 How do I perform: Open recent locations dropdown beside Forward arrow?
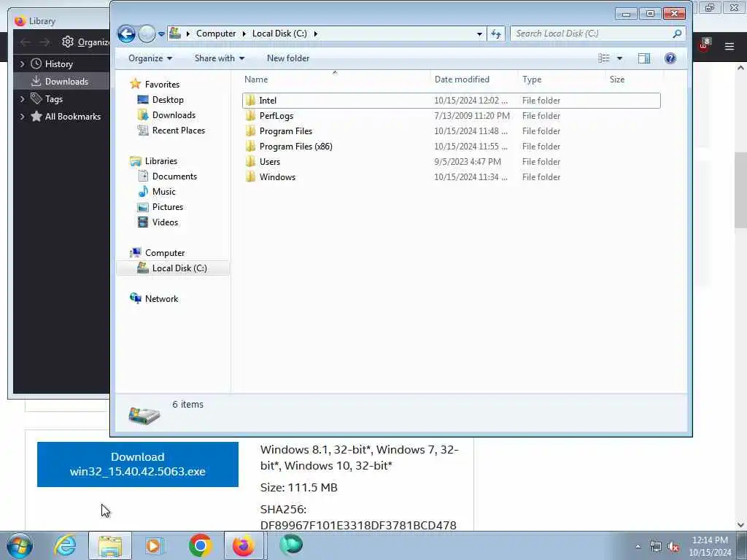tap(161, 34)
